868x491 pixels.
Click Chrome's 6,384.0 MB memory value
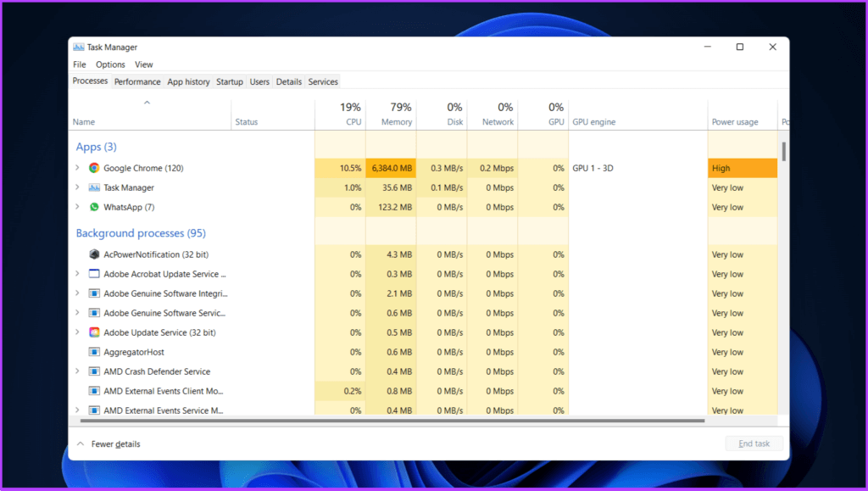(x=391, y=168)
